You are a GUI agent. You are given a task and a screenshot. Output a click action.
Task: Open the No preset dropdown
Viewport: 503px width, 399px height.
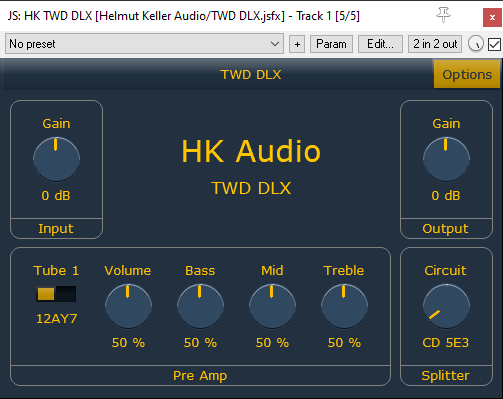click(x=144, y=44)
